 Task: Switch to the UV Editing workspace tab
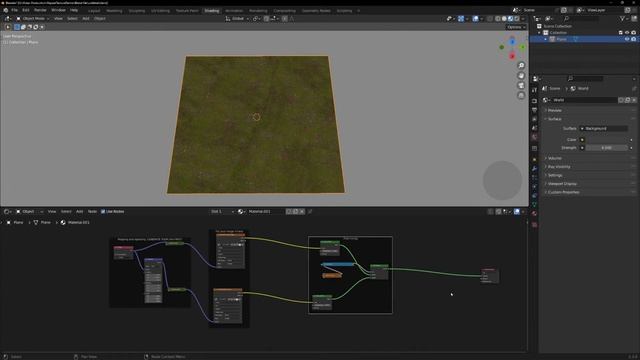(x=160, y=11)
